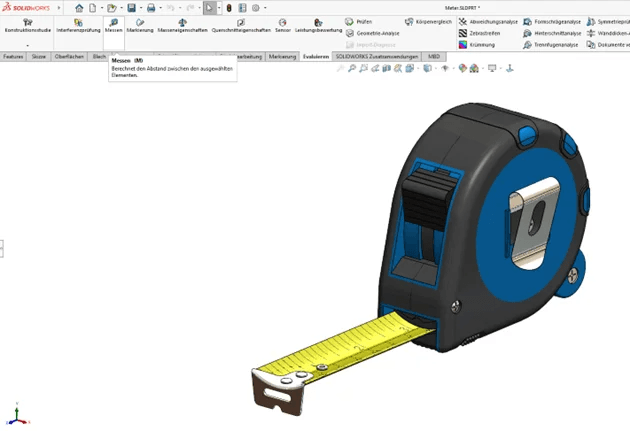Open the SOLIDWORKS Zusatzanwendungen tab
The image size is (630, 431).
378,57
